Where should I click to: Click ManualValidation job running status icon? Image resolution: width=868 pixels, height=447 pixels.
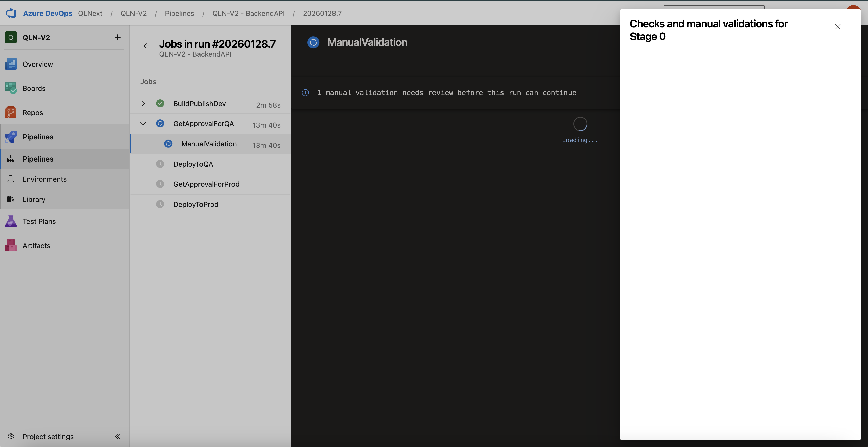click(168, 144)
